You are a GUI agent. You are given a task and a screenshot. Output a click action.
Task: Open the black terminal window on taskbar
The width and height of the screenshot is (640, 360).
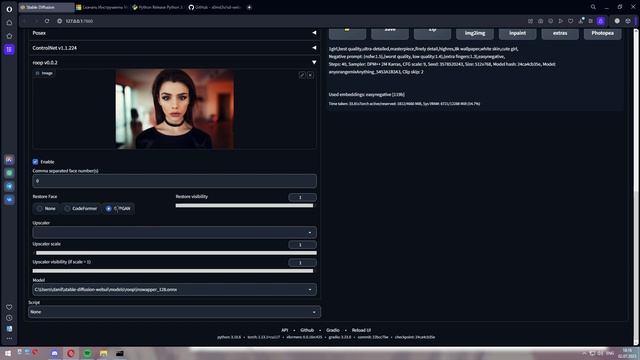click(x=120, y=353)
